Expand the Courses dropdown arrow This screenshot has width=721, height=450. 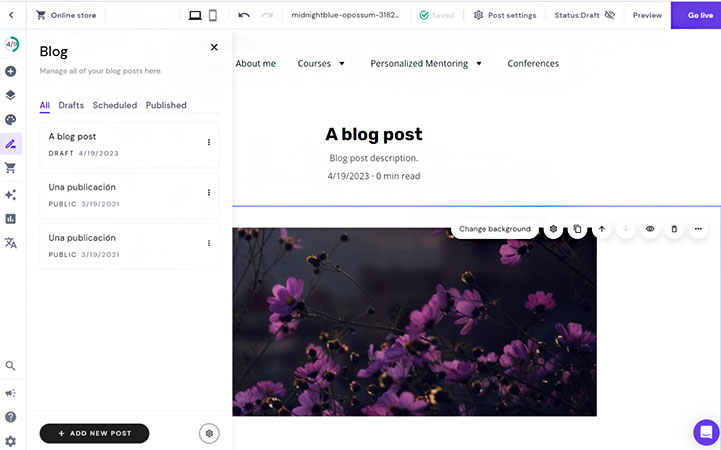coord(342,63)
